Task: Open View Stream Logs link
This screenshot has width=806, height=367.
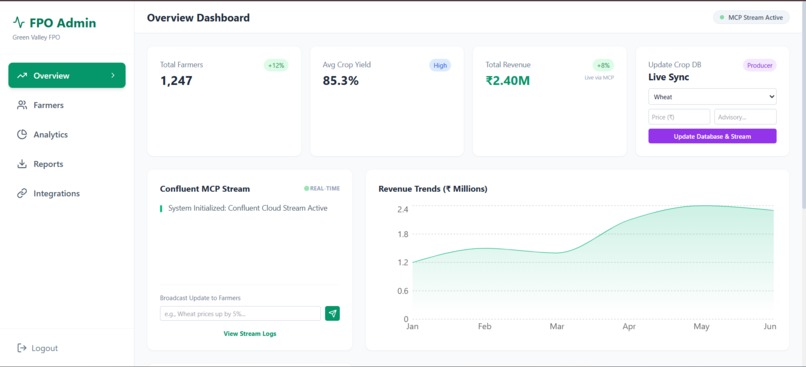Action: [x=250, y=334]
